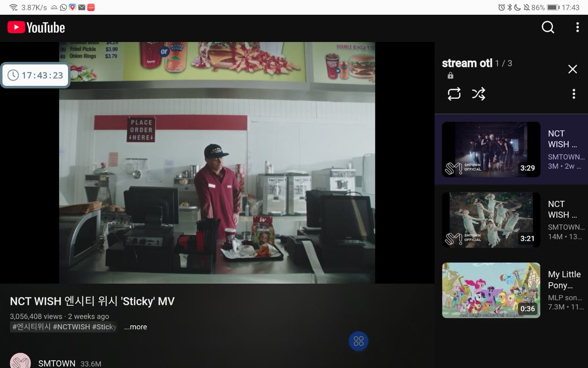Tap the status bar alarm icon
The height and width of the screenshot is (368, 588).
tap(501, 7)
